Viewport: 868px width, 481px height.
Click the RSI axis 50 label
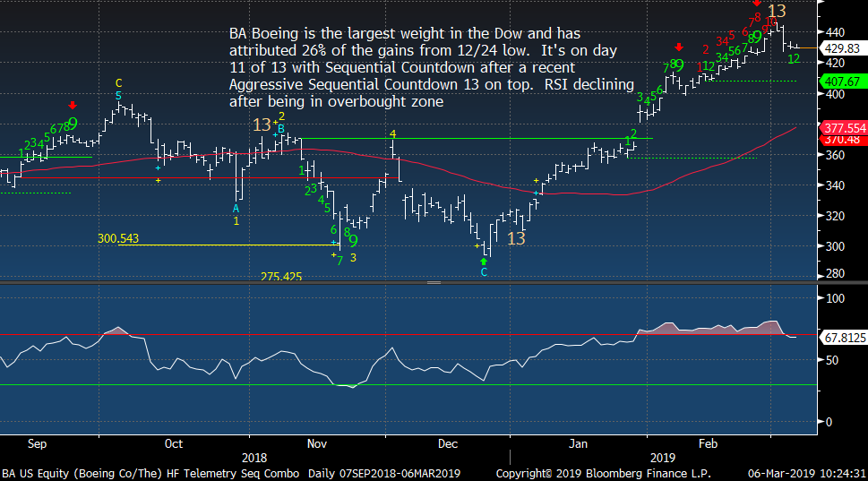[x=831, y=360]
